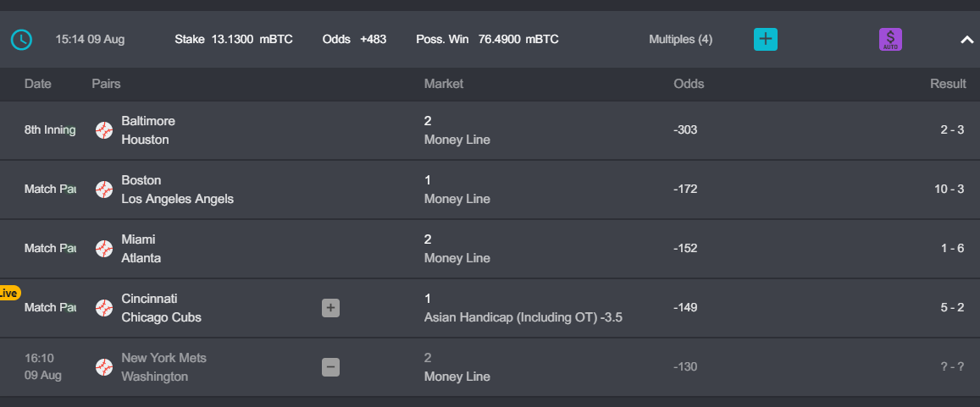This screenshot has width=980, height=407.
Task: Click the Cincinnati vs Cubs baseball icon
Action: tap(104, 308)
